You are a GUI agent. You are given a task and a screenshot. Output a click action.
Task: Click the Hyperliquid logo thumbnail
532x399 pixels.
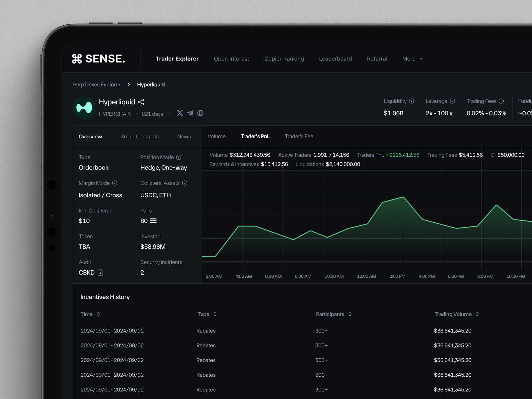click(84, 107)
